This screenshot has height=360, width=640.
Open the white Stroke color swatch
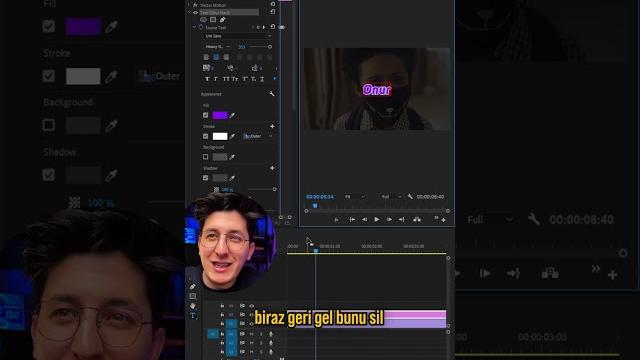[x=220, y=136]
